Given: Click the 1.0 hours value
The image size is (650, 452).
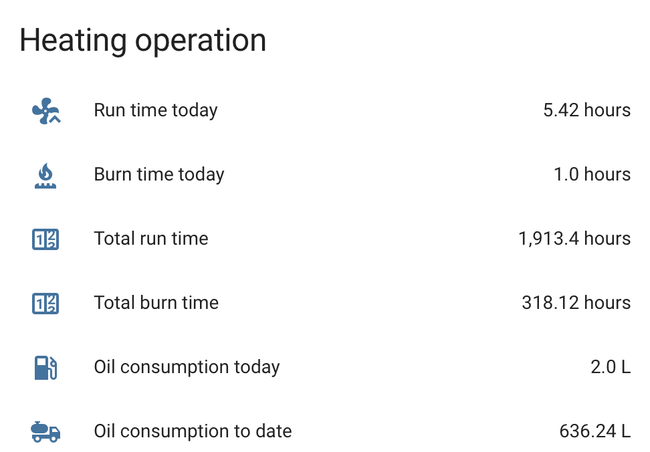Looking at the screenshot, I should click(x=592, y=175).
